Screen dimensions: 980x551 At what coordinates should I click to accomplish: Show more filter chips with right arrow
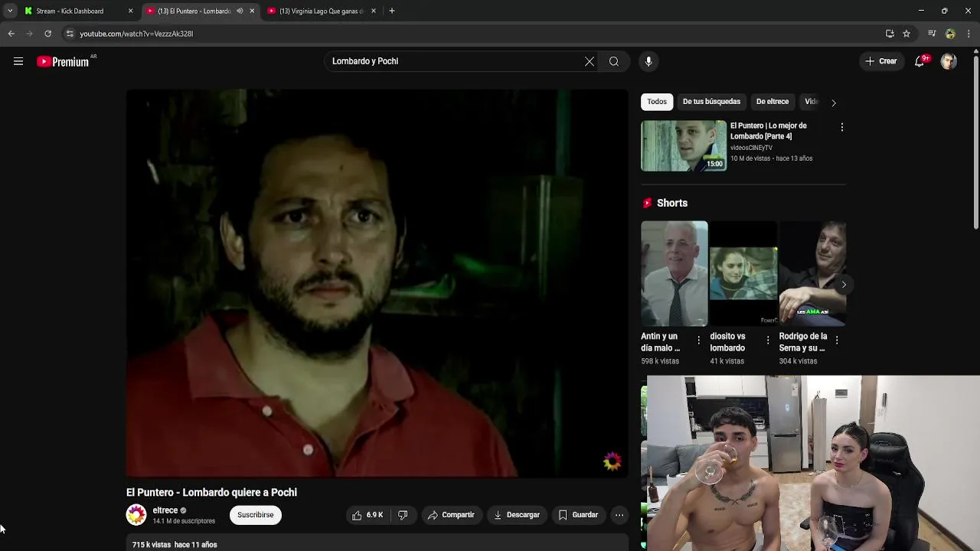point(834,102)
